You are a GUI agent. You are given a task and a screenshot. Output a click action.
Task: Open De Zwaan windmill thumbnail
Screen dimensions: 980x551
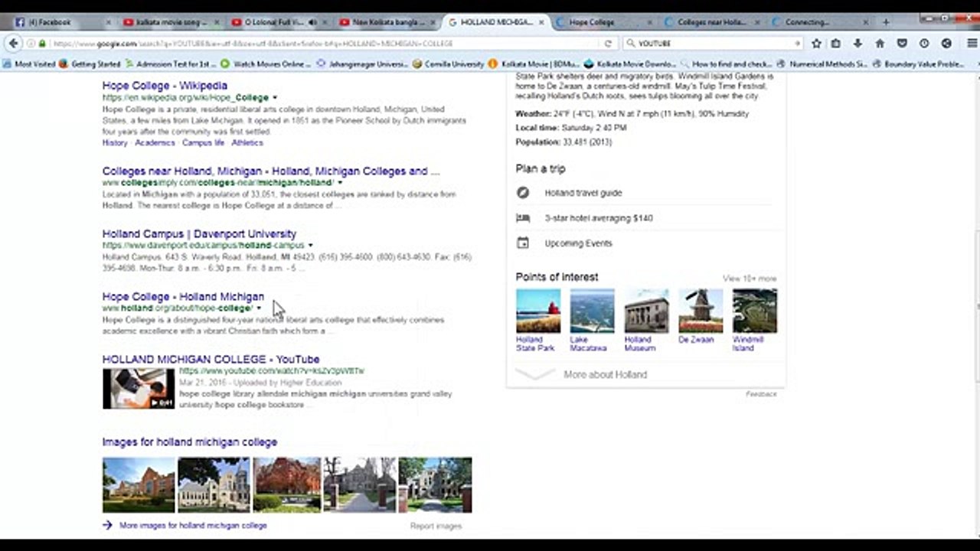tap(701, 311)
